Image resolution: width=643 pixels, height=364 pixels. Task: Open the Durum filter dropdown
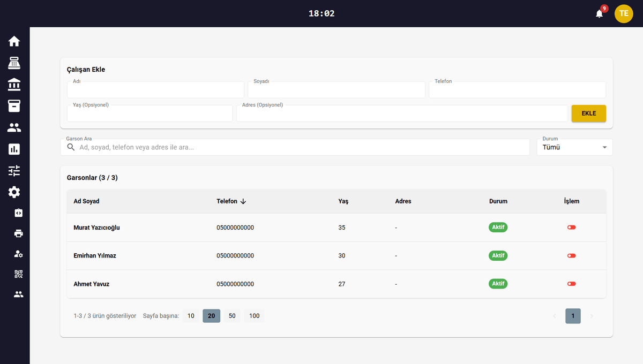click(x=574, y=147)
